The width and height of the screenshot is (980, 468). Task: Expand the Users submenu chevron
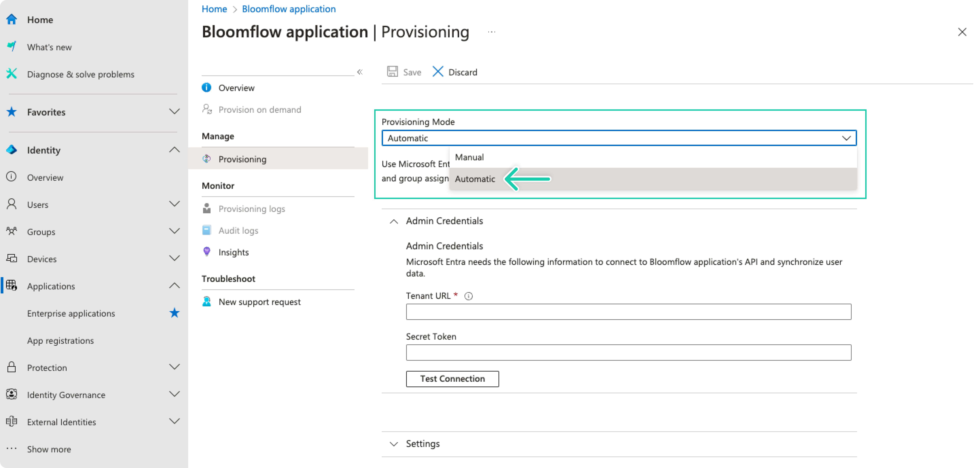pos(174,204)
